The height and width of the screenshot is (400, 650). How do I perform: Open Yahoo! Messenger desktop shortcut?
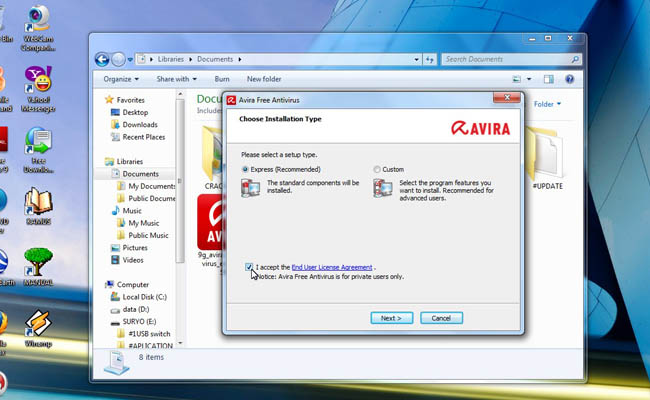click(x=38, y=89)
